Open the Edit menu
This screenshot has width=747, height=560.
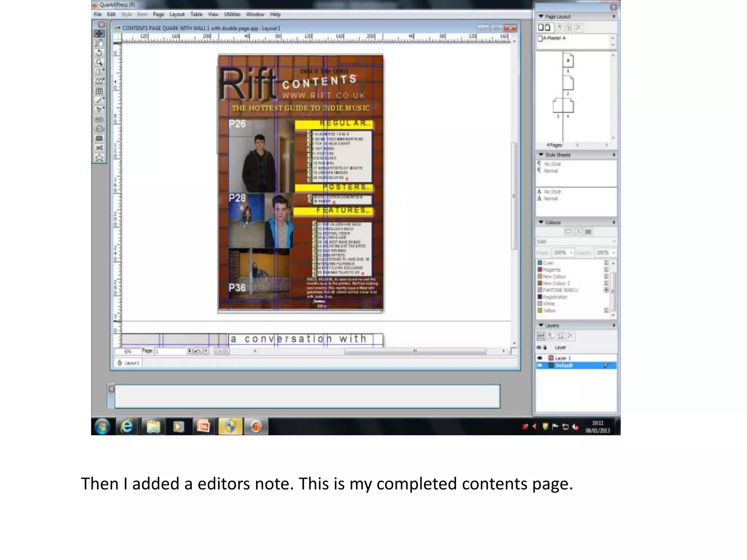coord(111,15)
